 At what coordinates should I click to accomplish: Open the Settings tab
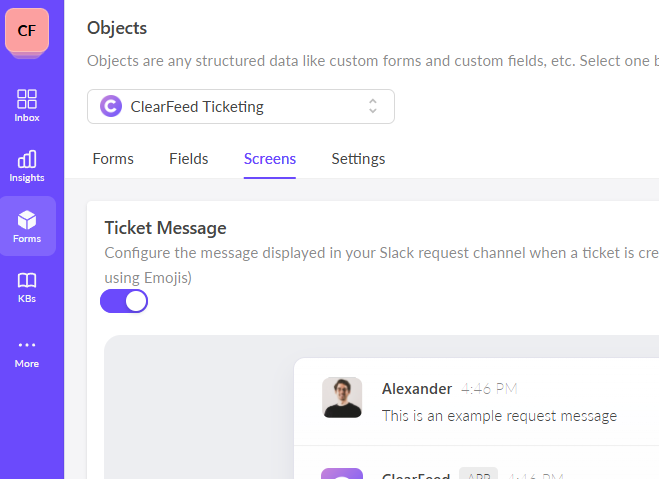[358, 159]
